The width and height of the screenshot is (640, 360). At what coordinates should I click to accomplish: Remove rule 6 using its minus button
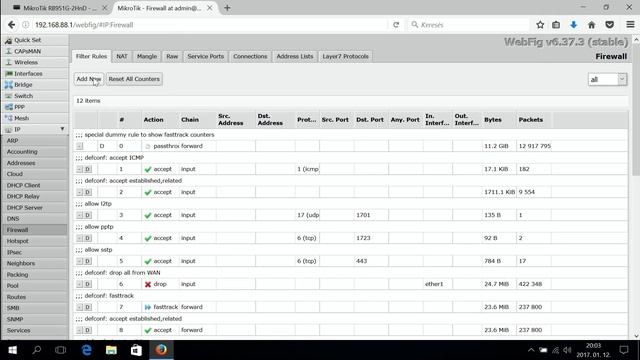[x=80, y=284]
